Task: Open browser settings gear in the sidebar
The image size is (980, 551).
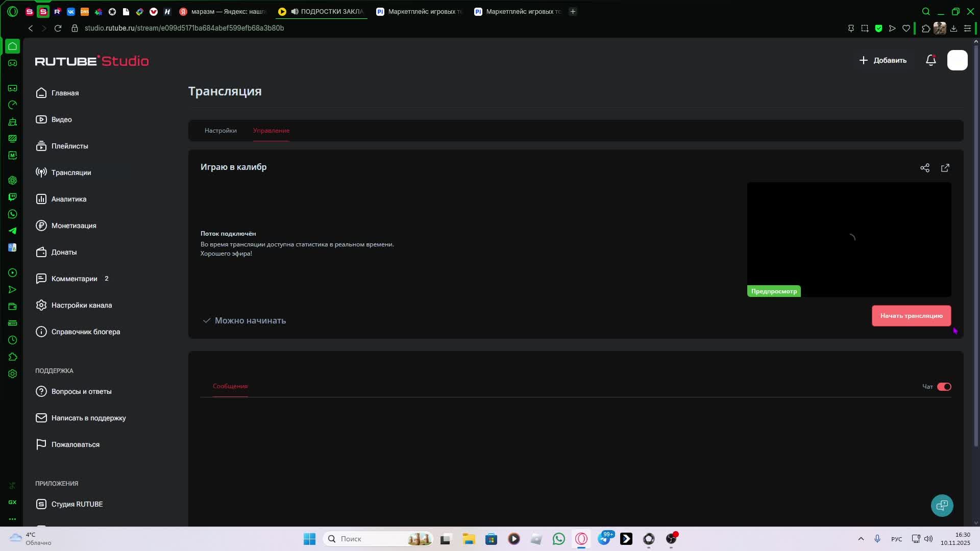Action: (13, 373)
